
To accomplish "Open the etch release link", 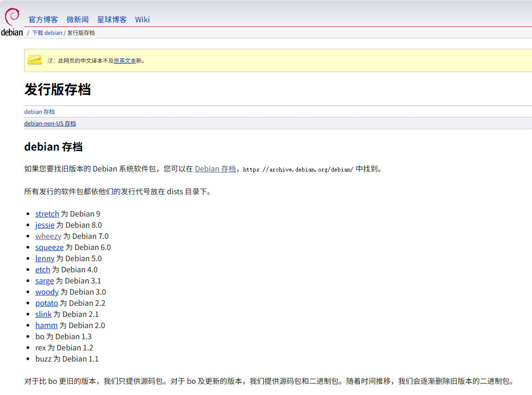I will point(43,270).
